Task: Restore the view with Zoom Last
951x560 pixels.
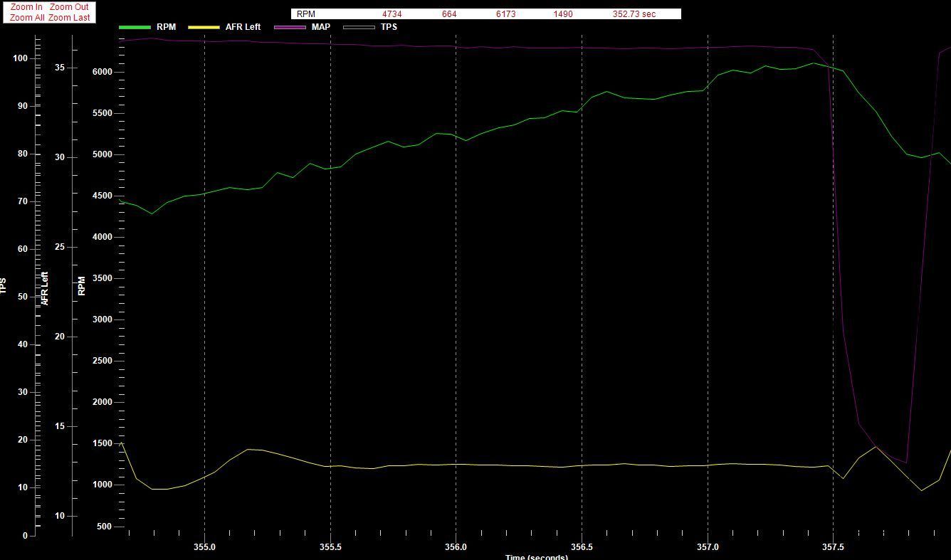Action: point(69,18)
